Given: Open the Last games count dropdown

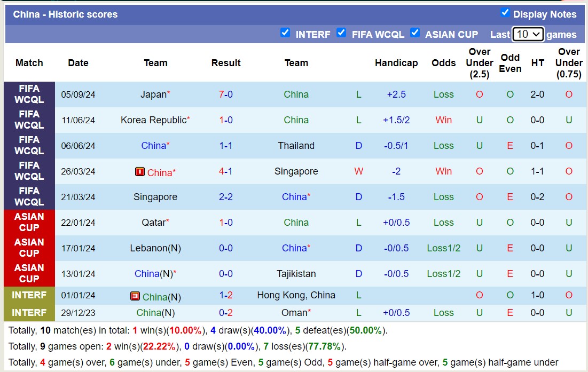Looking at the screenshot, I should click(528, 34).
